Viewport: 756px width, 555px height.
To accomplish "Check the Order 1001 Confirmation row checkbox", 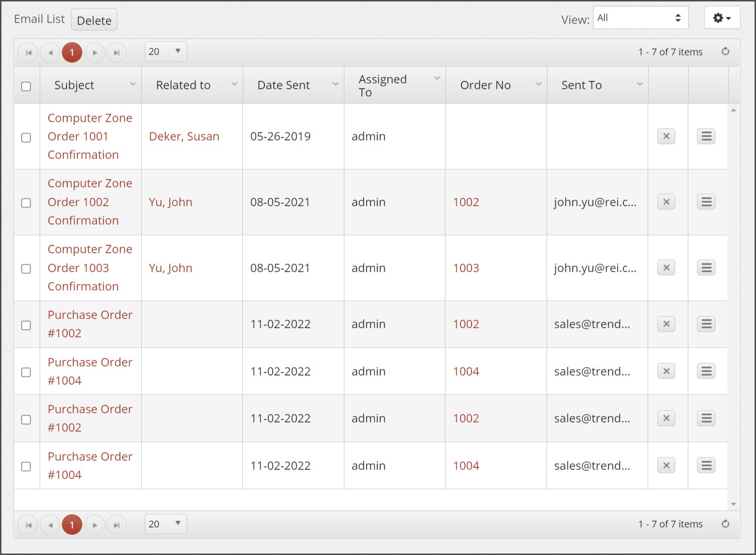I will point(26,137).
